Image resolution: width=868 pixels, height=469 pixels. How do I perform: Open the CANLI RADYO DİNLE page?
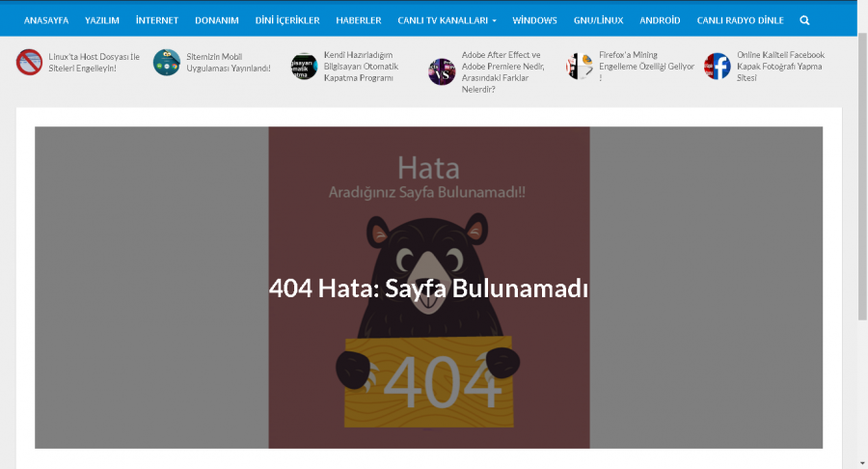click(x=740, y=20)
